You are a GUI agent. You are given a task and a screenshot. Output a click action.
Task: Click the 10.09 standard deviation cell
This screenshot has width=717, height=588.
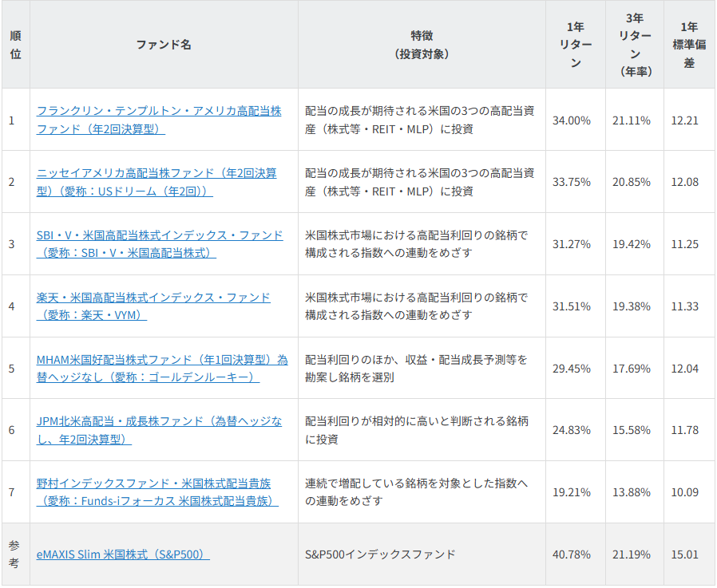pos(685,492)
